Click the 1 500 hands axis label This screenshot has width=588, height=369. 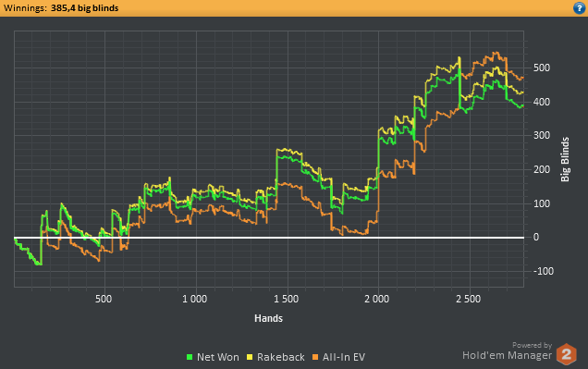[x=286, y=300]
